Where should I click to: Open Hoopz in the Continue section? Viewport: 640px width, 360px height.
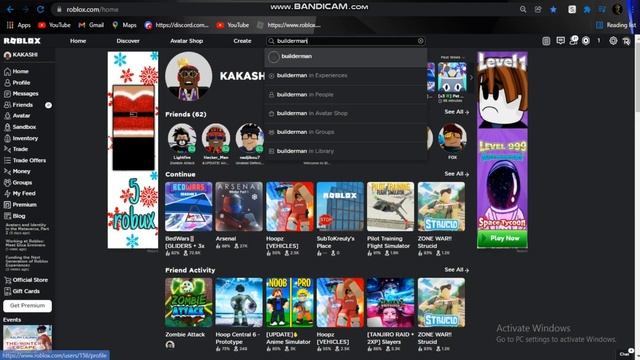(289, 207)
